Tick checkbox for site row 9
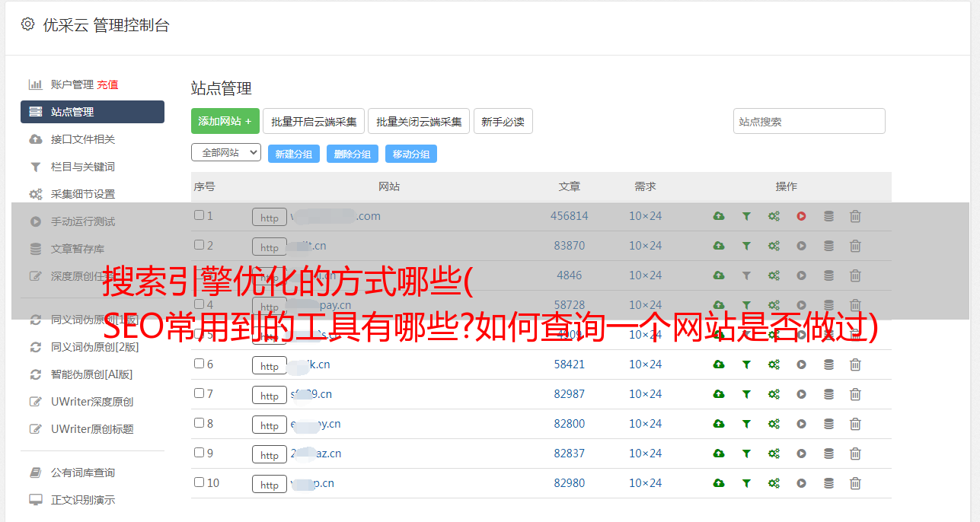This screenshot has width=980, height=522. [x=199, y=453]
